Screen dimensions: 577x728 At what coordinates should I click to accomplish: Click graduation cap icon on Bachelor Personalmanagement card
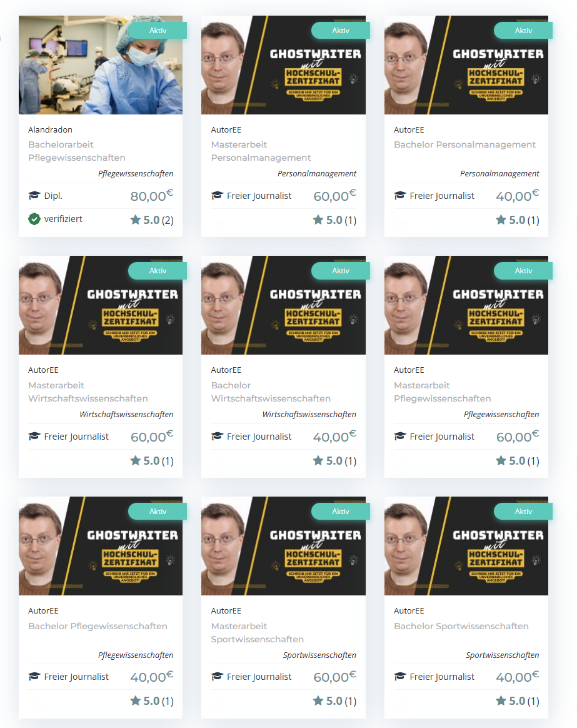[400, 196]
